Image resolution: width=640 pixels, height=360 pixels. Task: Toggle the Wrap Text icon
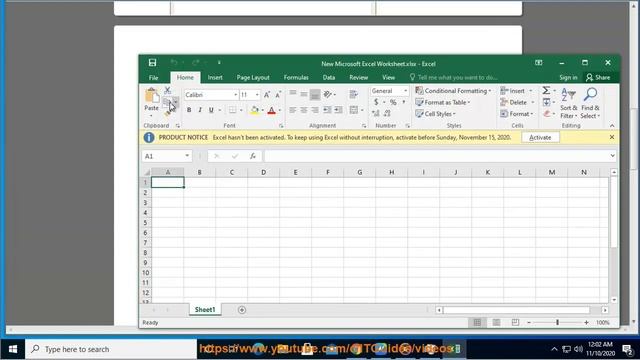tap(353, 94)
